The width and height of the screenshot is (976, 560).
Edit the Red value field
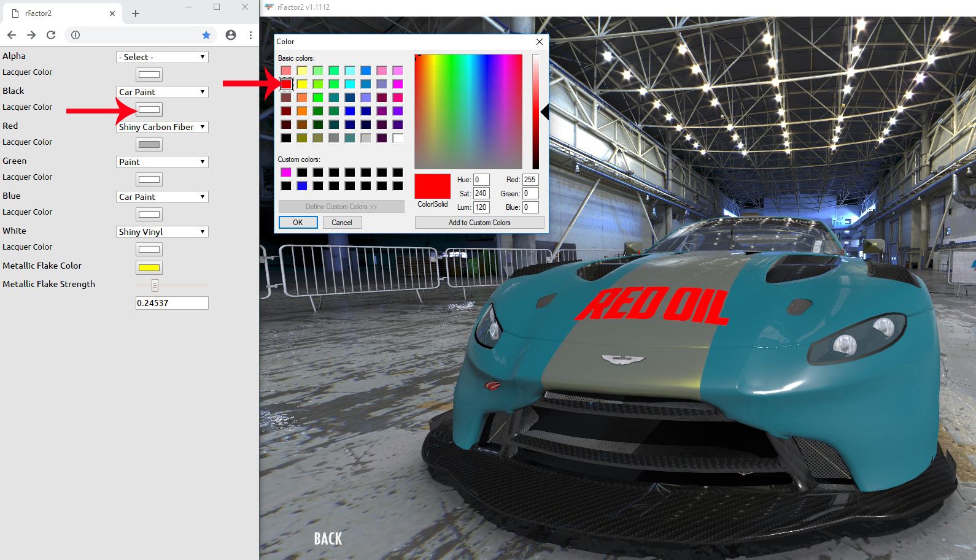click(530, 180)
